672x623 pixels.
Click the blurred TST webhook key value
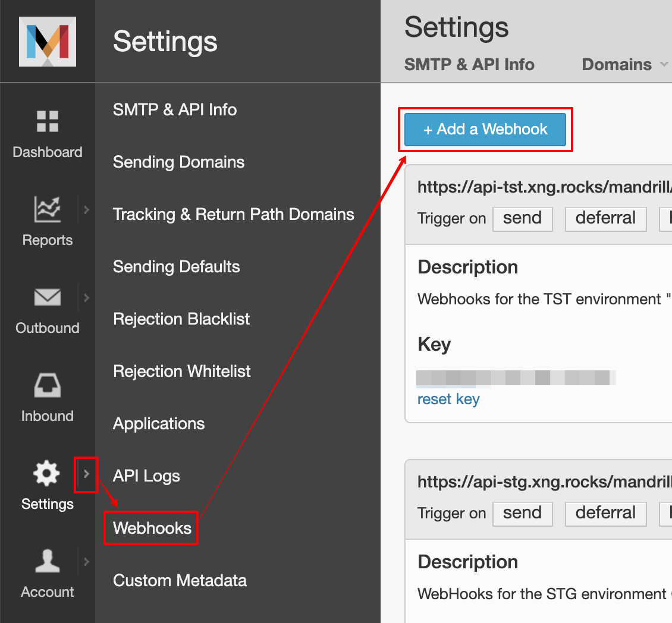pos(516,378)
